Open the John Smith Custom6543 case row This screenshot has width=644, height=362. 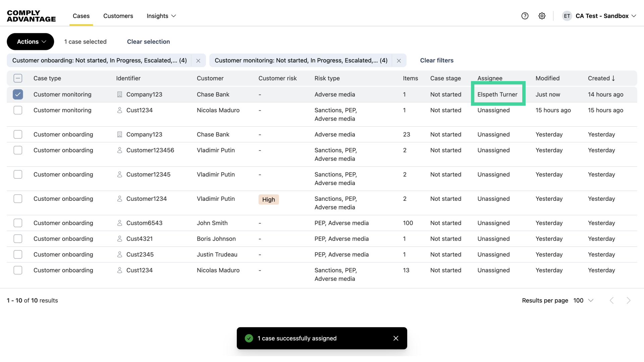212,223
